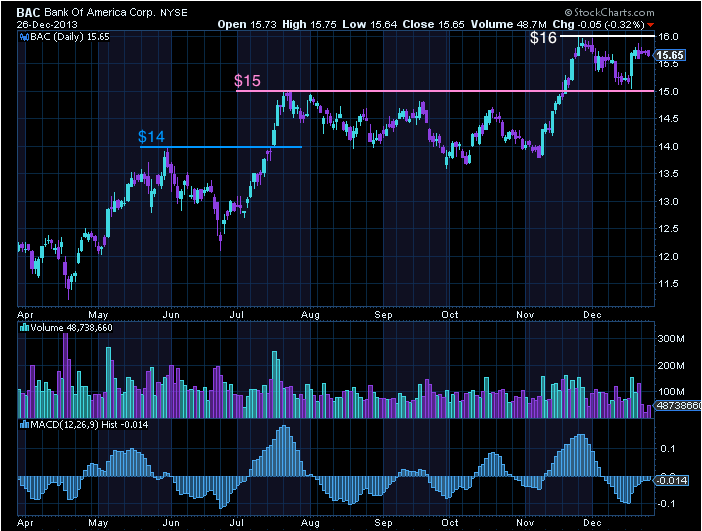The width and height of the screenshot is (702, 531).
Task: Click the Chg -0.05 (-0.32%) value
Action: click(x=599, y=25)
